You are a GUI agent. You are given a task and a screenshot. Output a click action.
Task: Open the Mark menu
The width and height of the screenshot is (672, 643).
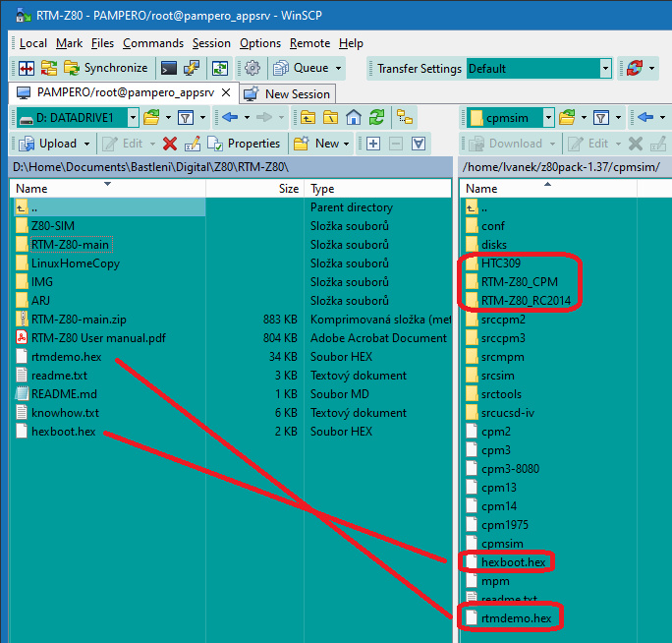tap(69, 43)
